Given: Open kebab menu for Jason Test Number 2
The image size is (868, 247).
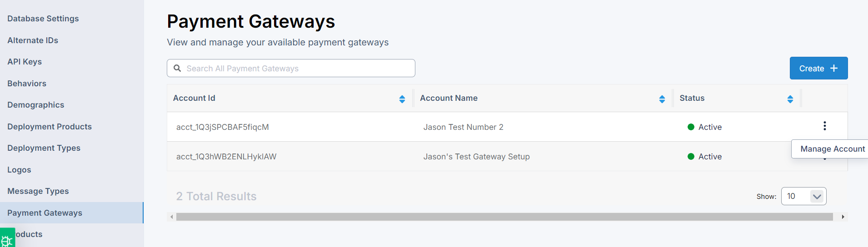Looking at the screenshot, I should pyautogui.click(x=824, y=126).
